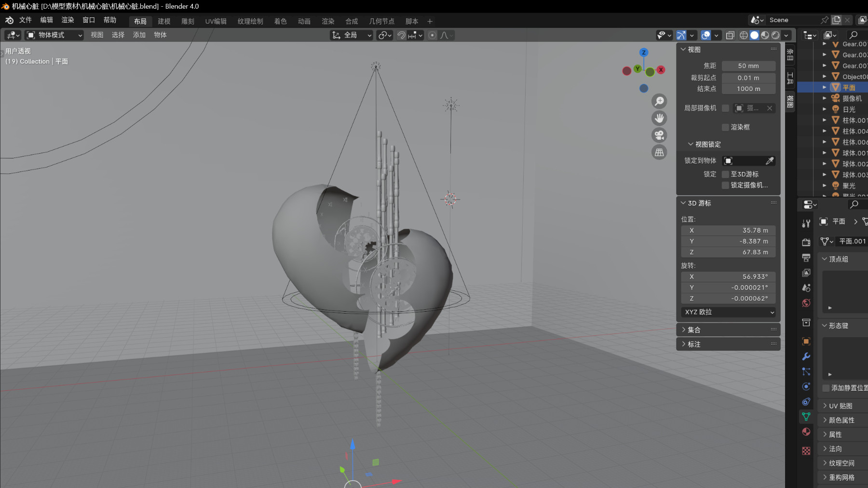Click the 3D cursor X position field

click(x=728, y=230)
